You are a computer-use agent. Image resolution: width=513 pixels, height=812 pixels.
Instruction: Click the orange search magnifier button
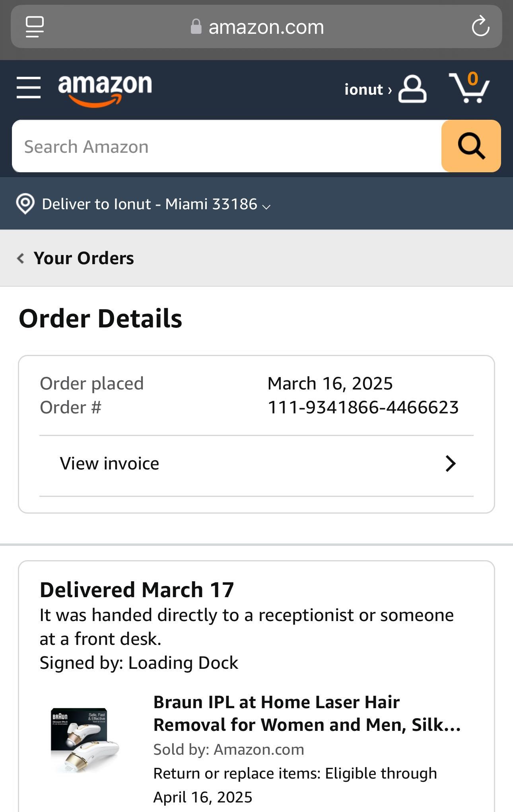(x=471, y=146)
